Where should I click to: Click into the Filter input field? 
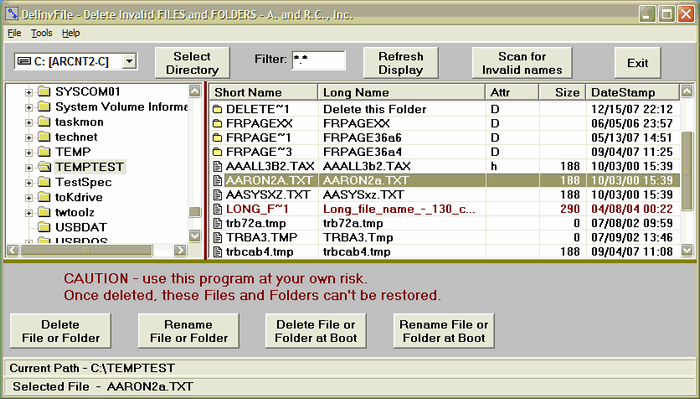pos(319,60)
